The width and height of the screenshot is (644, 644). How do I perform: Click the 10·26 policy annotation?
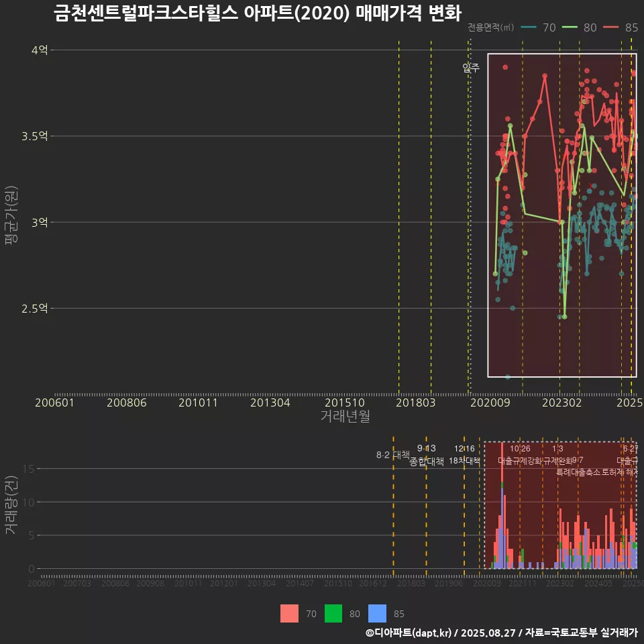pos(520,449)
